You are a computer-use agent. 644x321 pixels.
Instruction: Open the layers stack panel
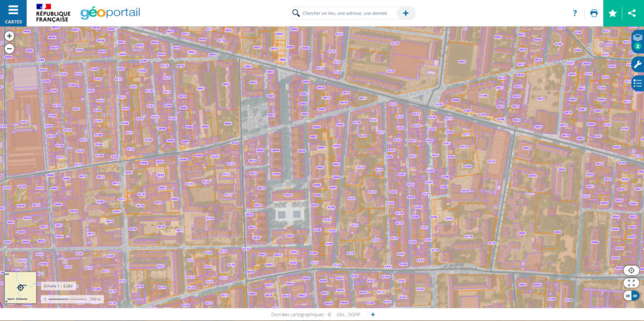point(638,38)
